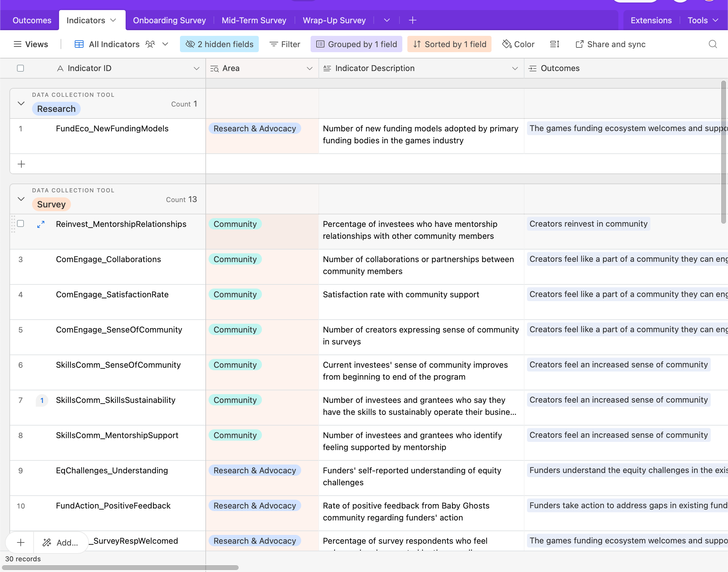Click the Filter button
Screen dimensions: 728x572
(x=285, y=44)
